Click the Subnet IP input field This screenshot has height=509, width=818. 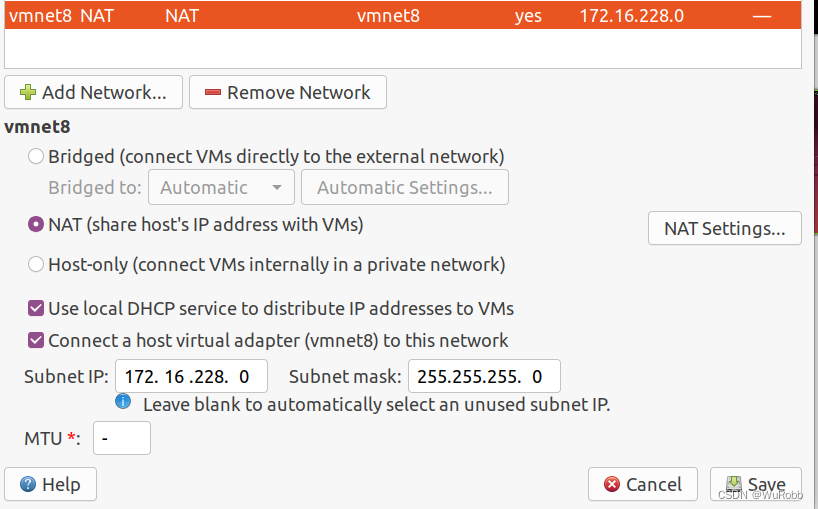pyautogui.click(x=191, y=376)
